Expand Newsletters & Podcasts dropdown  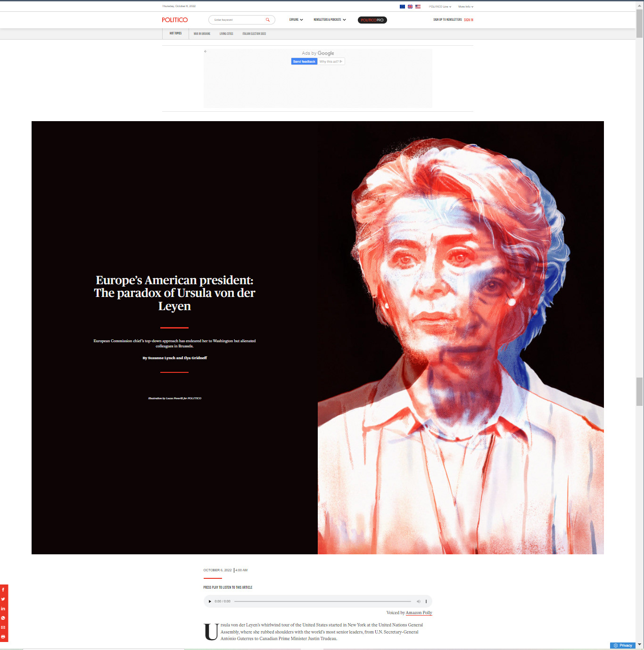[x=330, y=20]
